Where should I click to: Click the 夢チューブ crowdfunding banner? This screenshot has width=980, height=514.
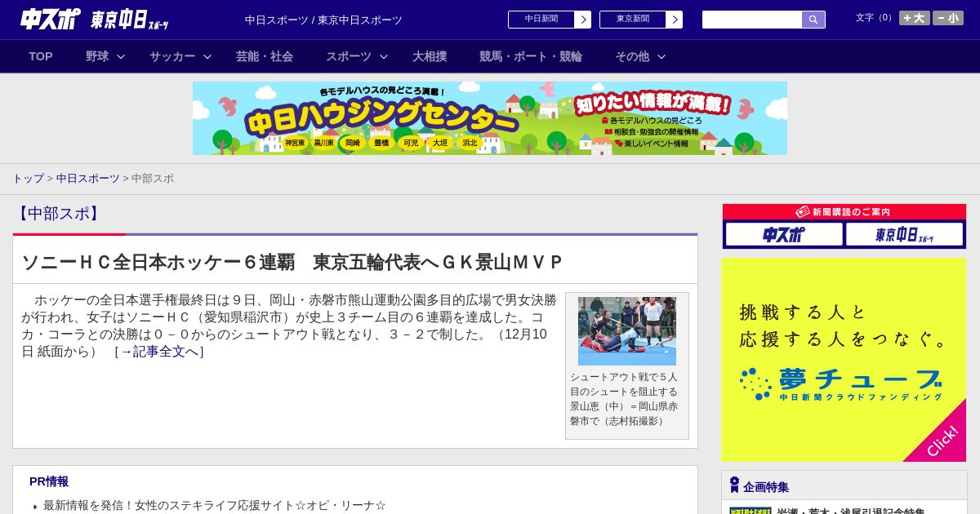[844, 360]
